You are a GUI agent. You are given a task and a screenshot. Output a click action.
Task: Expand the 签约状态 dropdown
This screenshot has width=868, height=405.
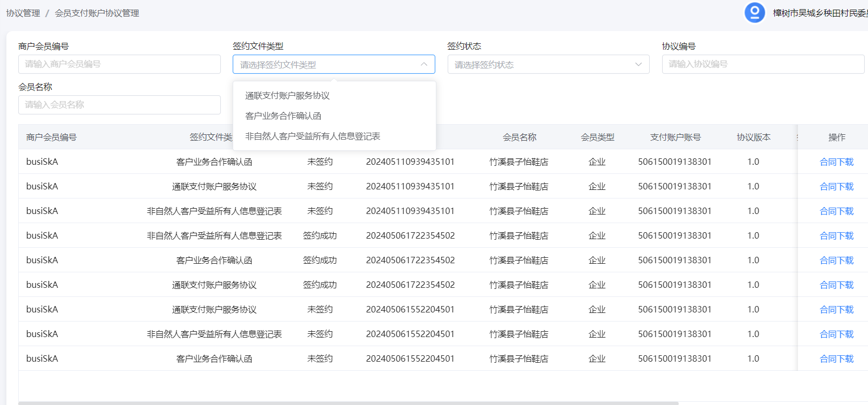pyautogui.click(x=548, y=64)
